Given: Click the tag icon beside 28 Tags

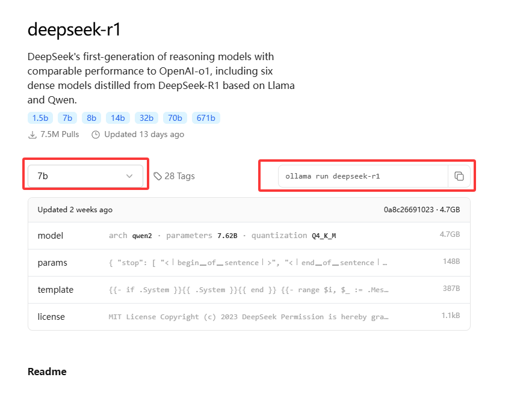Looking at the screenshot, I should click(158, 176).
